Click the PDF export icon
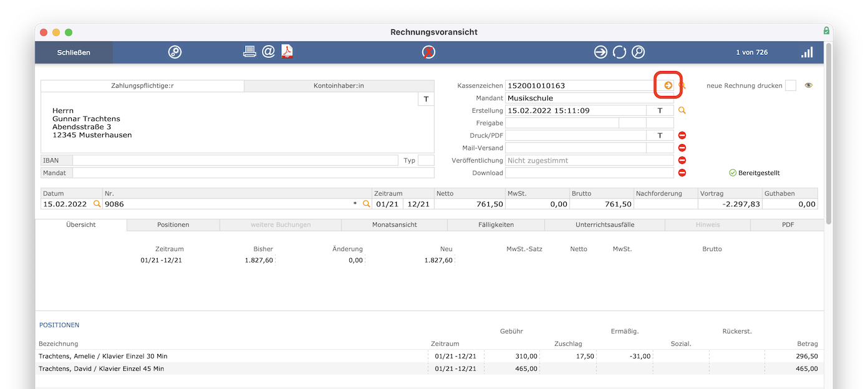The width and height of the screenshot is (868, 389). (287, 52)
